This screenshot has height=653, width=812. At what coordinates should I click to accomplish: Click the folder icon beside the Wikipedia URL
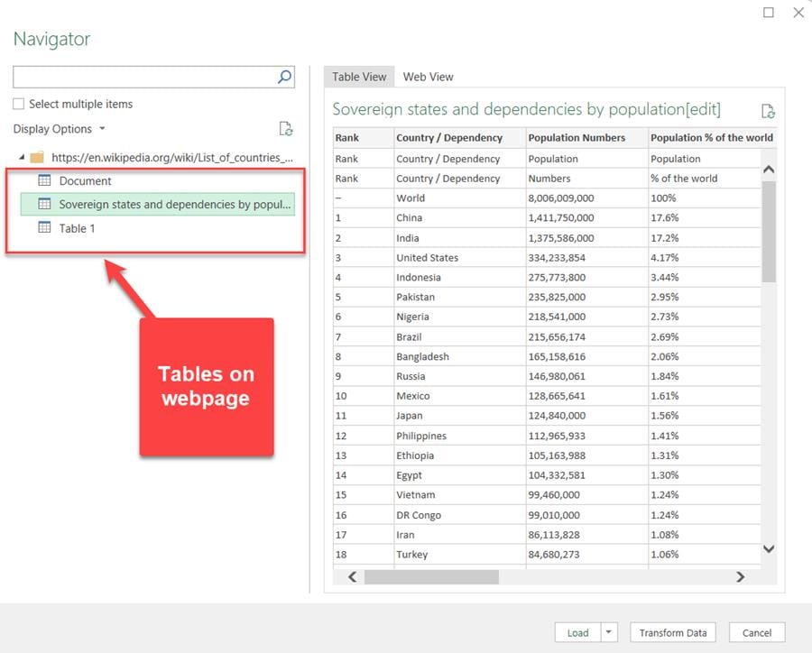pyautogui.click(x=36, y=157)
